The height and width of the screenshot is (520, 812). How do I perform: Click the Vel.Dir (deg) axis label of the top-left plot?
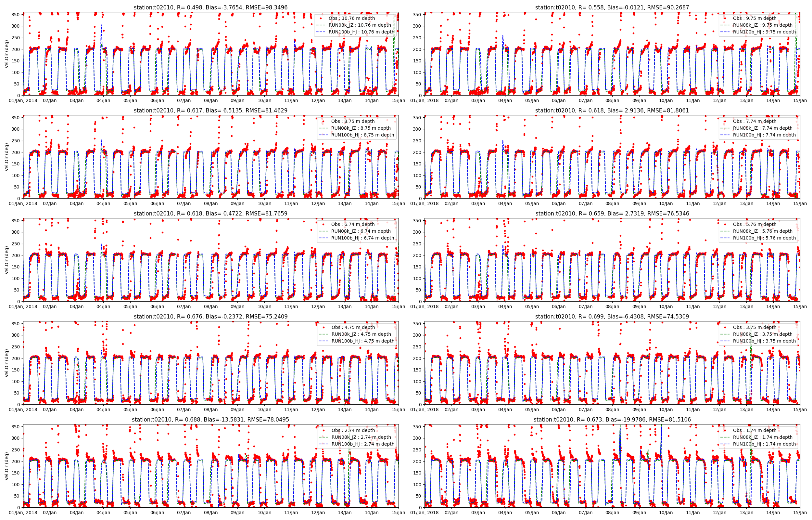coord(6,54)
